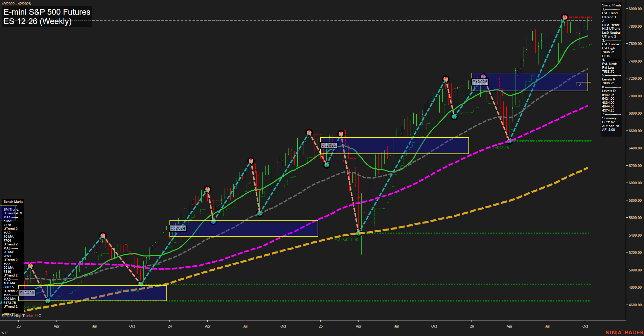Select the Levels S: label in Swing Pivots
Viewport: 644px width, 336px height.
[x=609, y=91]
